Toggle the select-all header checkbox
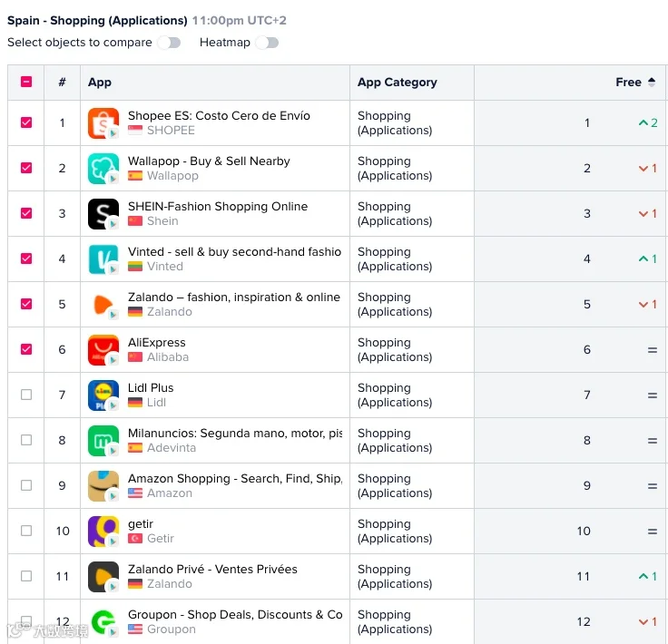The height and width of the screenshot is (644, 668). [x=26, y=82]
